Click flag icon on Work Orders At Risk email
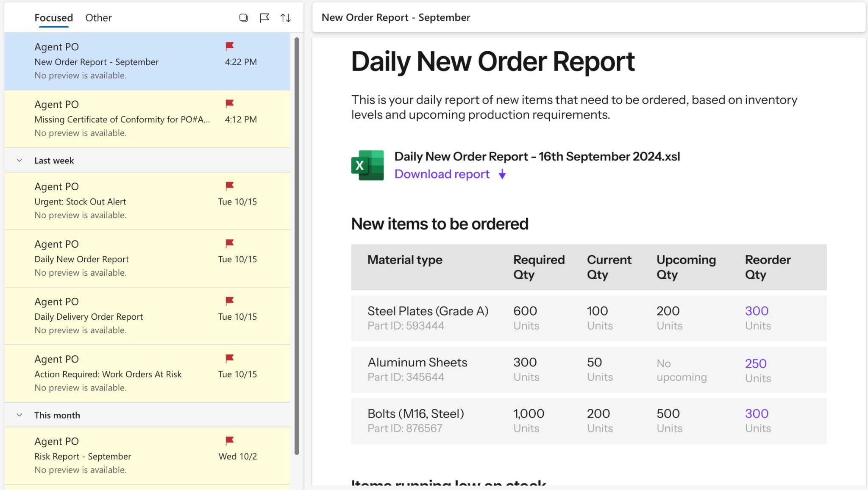868x490 pixels. pyautogui.click(x=230, y=359)
